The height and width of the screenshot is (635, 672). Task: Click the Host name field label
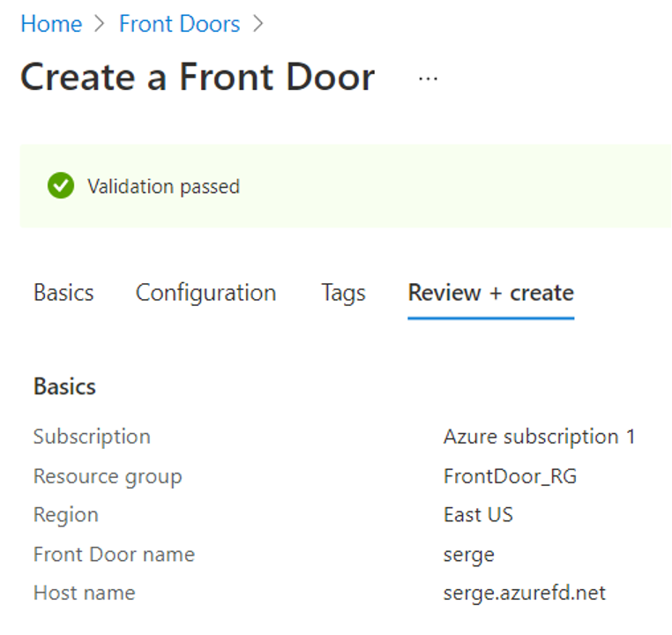tap(85, 593)
